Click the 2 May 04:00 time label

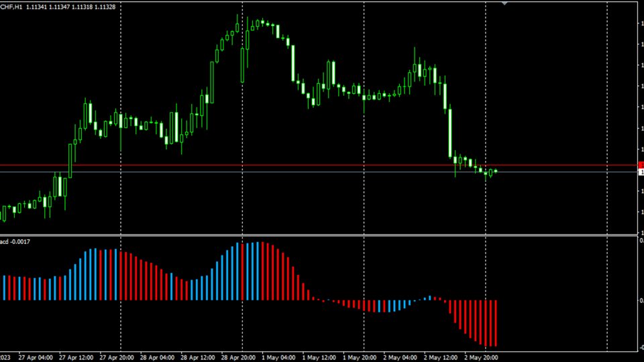pos(400,357)
